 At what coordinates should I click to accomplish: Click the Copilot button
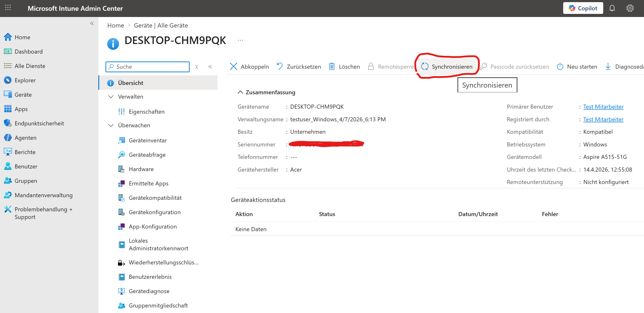(583, 8)
